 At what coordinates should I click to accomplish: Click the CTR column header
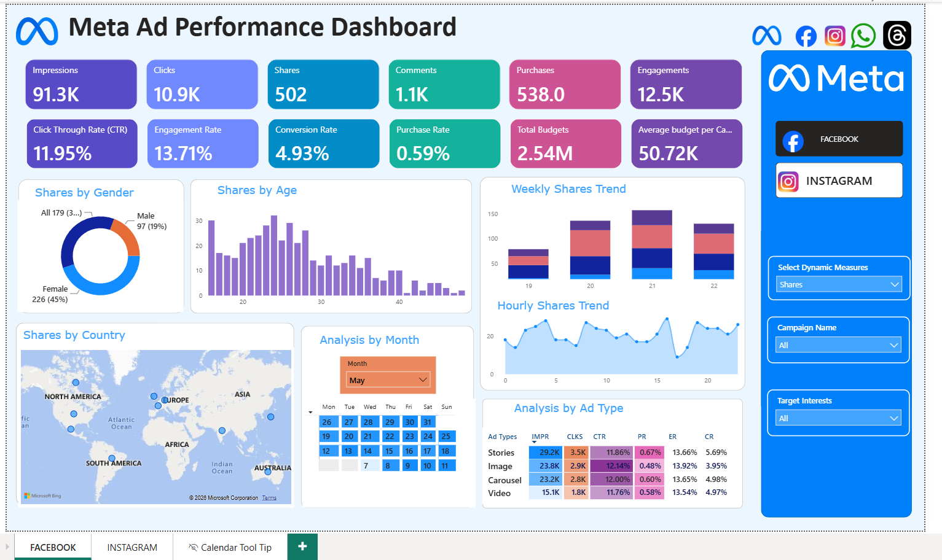(x=599, y=437)
